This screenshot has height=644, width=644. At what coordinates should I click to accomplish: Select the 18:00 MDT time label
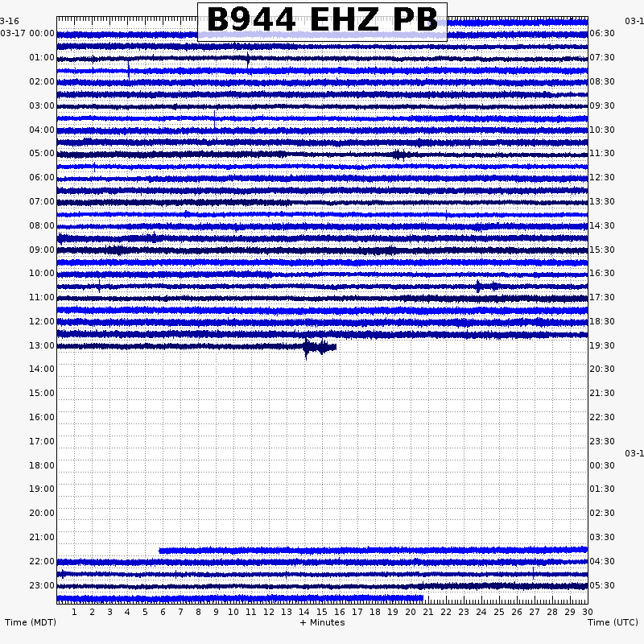[x=42, y=466]
